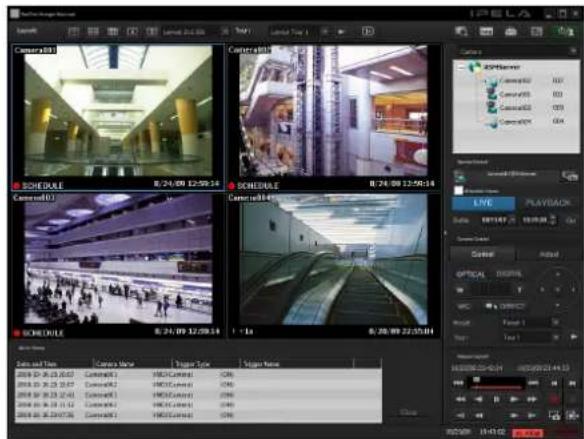Click the rewind button in playback controls
The width and height of the screenshot is (584, 439).
click(461, 399)
